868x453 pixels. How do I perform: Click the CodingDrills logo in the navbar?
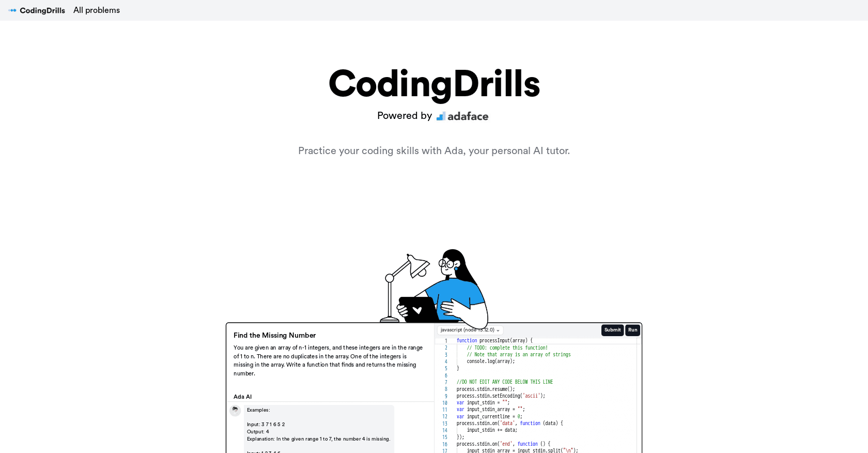click(x=37, y=10)
